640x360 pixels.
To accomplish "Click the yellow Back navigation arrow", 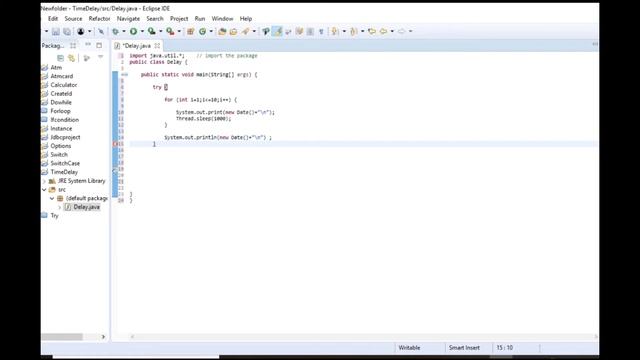I will (383, 31).
